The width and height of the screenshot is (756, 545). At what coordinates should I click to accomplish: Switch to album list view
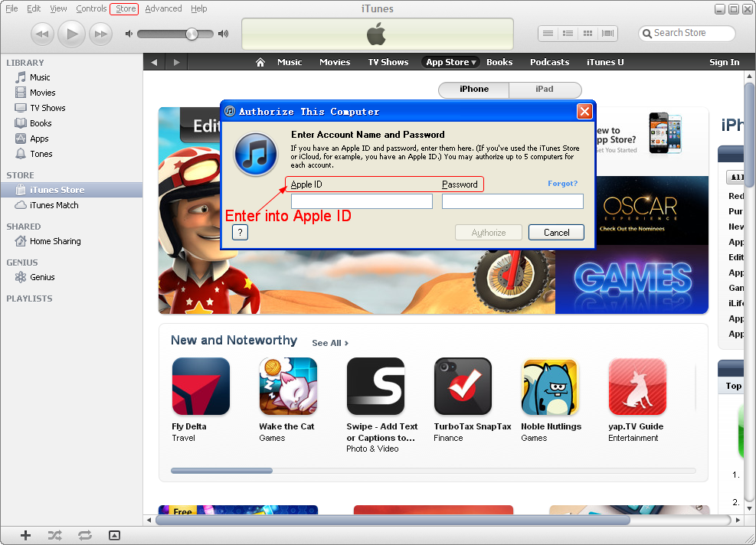[568, 33]
